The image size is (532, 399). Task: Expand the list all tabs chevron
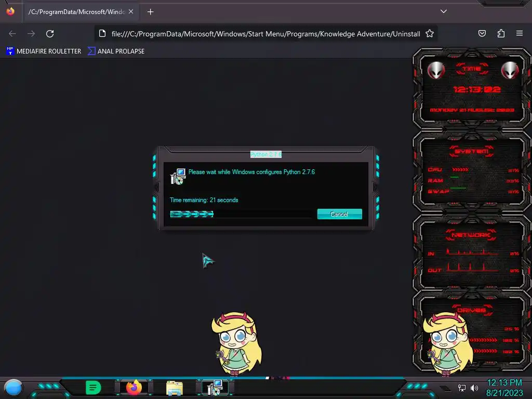point(444,11)
